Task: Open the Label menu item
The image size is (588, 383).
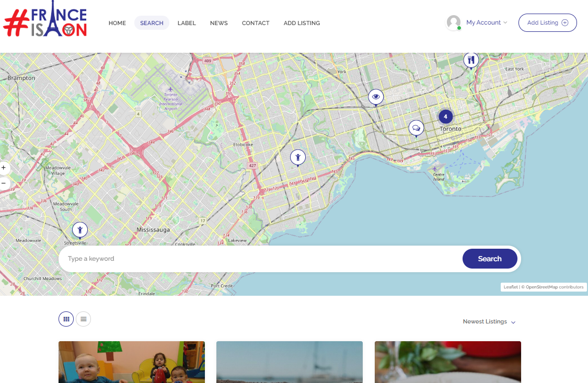Action: (x=187, y=23)
